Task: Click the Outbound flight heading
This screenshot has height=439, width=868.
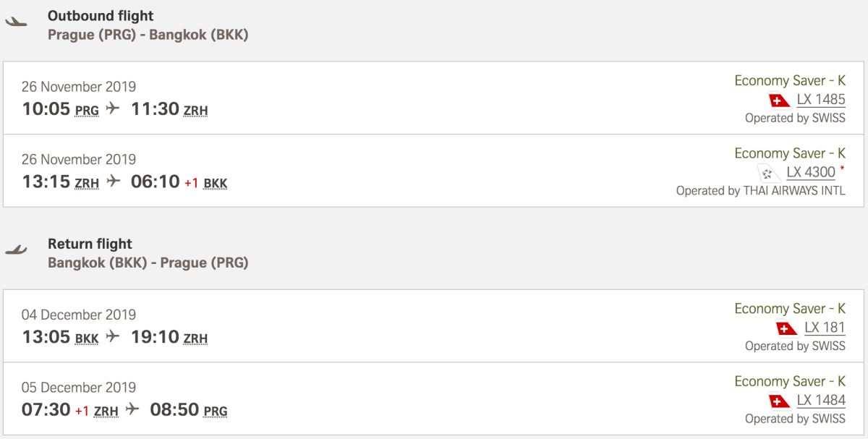Action: pos(101,15)
